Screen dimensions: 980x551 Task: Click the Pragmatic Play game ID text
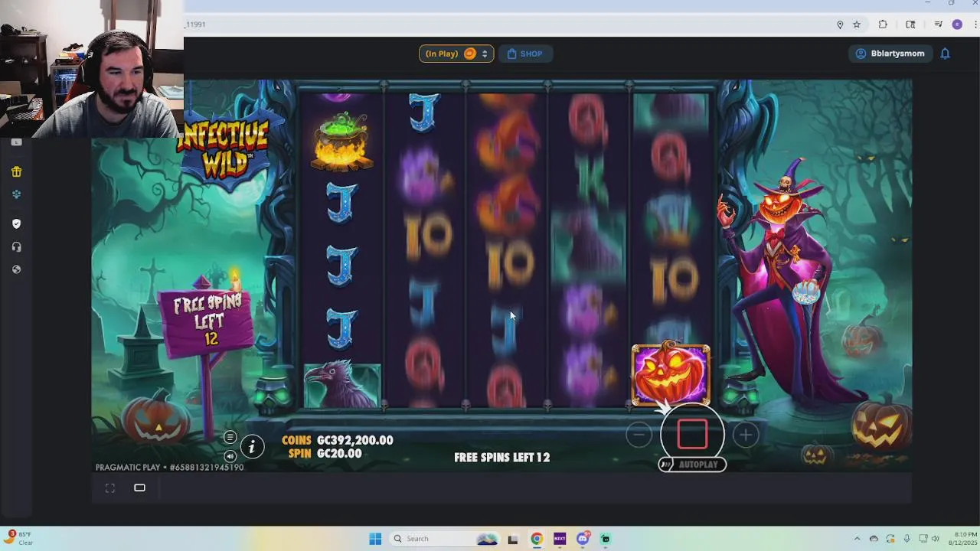[x=169, y=468]
